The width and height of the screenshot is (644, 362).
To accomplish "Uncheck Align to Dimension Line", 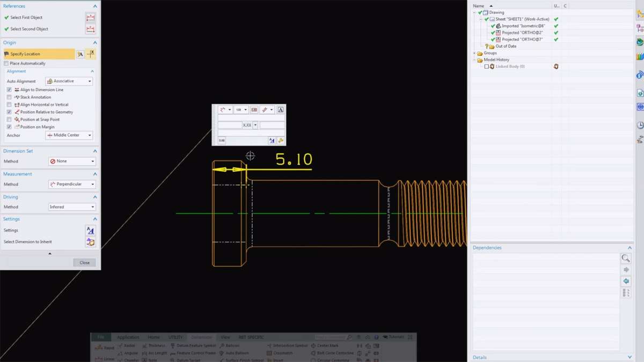I will coord(10,90).
